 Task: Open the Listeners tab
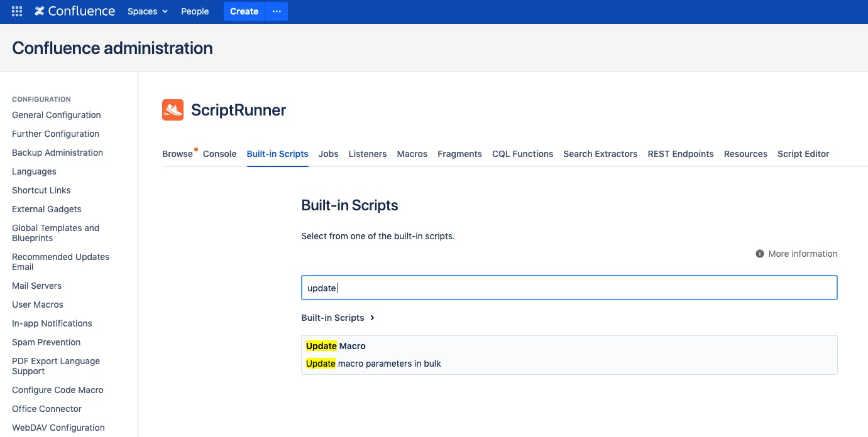(x=368, y=154)
